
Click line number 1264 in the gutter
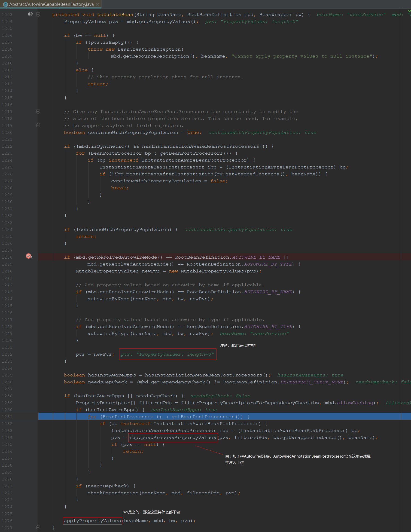[7, 437]
